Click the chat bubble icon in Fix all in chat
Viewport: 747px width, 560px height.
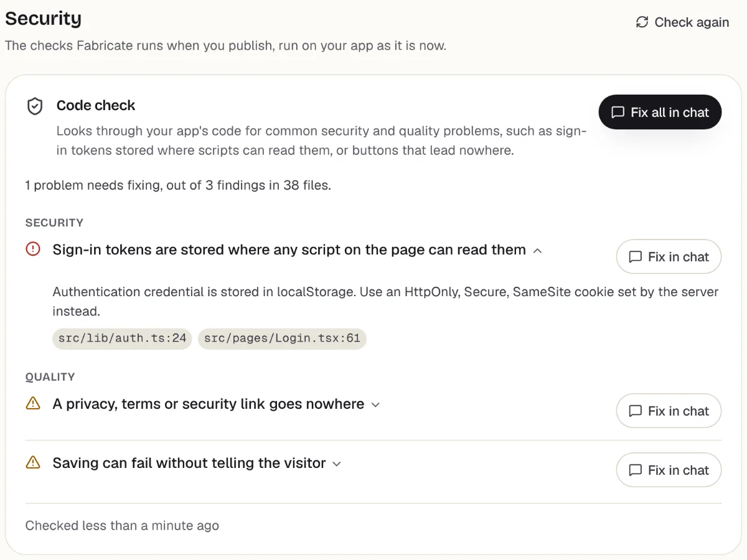[618, 112]
